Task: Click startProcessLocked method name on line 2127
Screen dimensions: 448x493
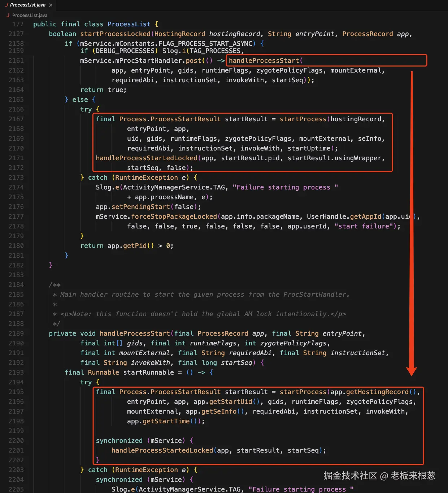Action: [115, 34]
